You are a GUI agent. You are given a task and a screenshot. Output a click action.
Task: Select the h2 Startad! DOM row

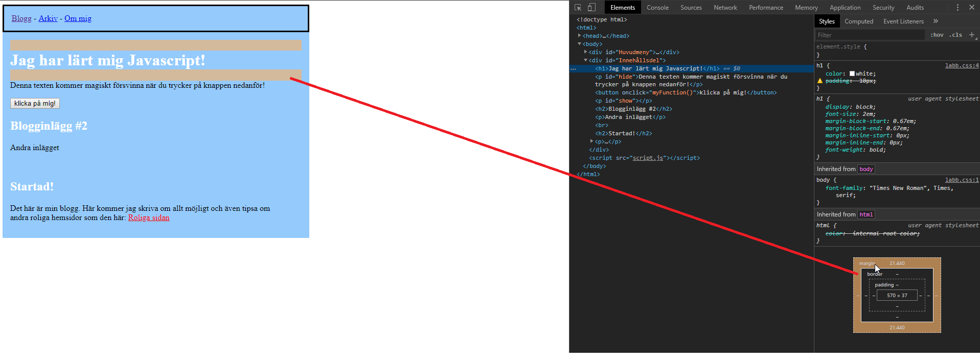[x=692, y=133]
